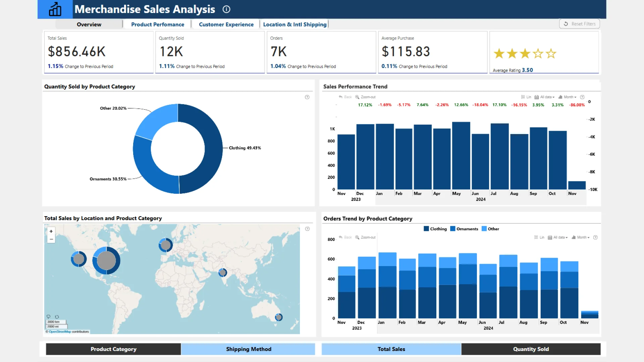The height and width of the screenshot is (362, 644).
Task: Click the fourth outlined rating star
Action: [538, 53]
